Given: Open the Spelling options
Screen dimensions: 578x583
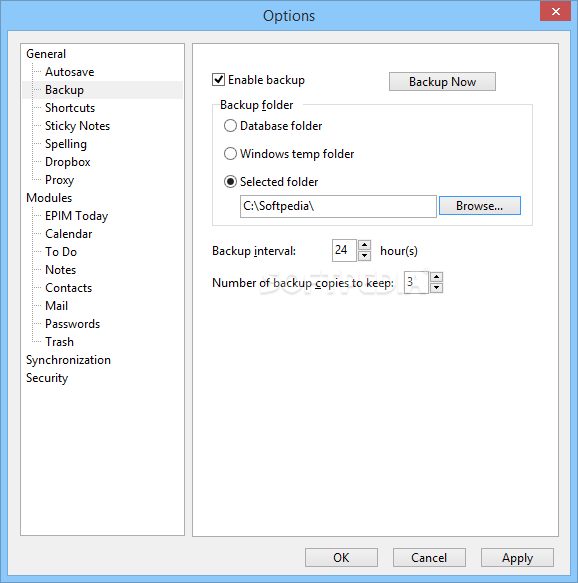Looking at the screenshot, I should point(66,144).
